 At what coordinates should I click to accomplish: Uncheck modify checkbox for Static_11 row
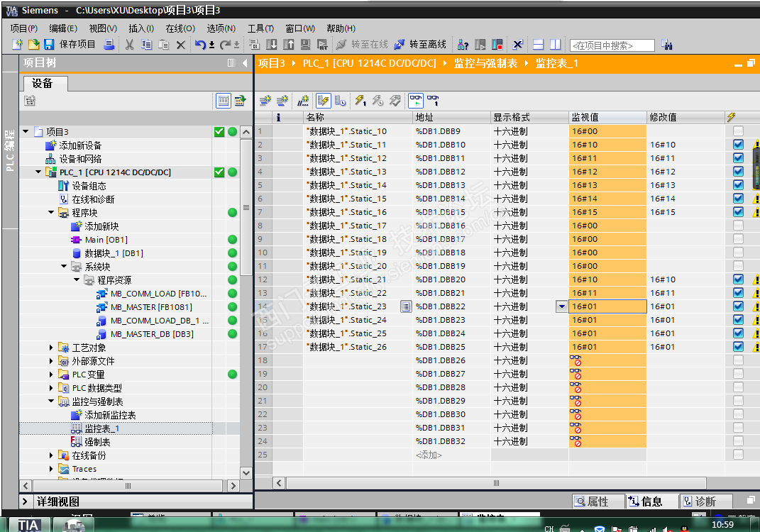point(738,145)
